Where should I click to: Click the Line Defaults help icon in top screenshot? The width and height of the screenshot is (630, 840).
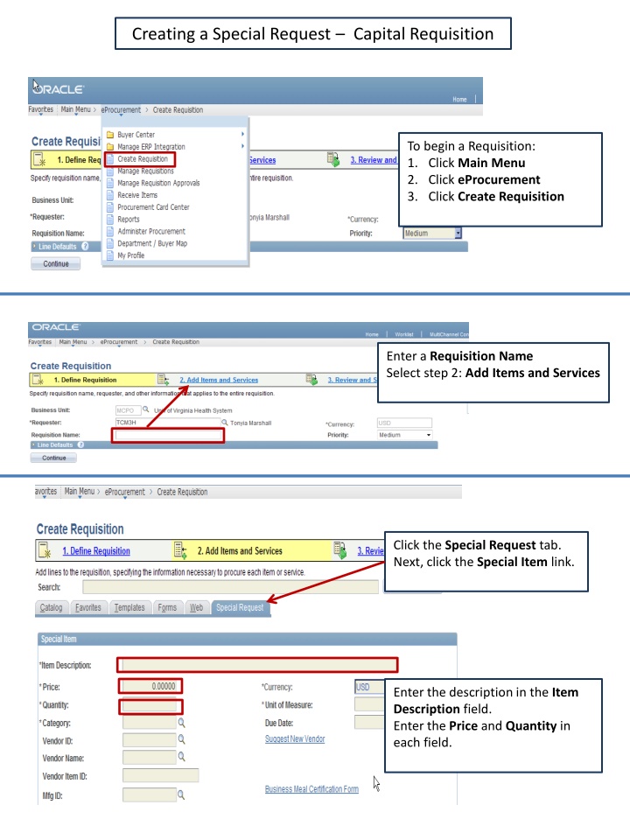[x=85, y=247]
